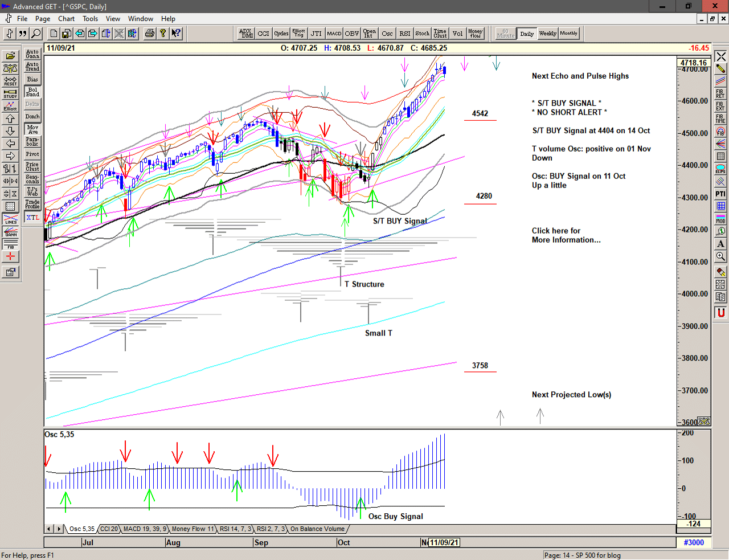The height and width of the screenshot is (560, 729).
Task: Toggle the Bol Band study
Action: pos(32,92)
